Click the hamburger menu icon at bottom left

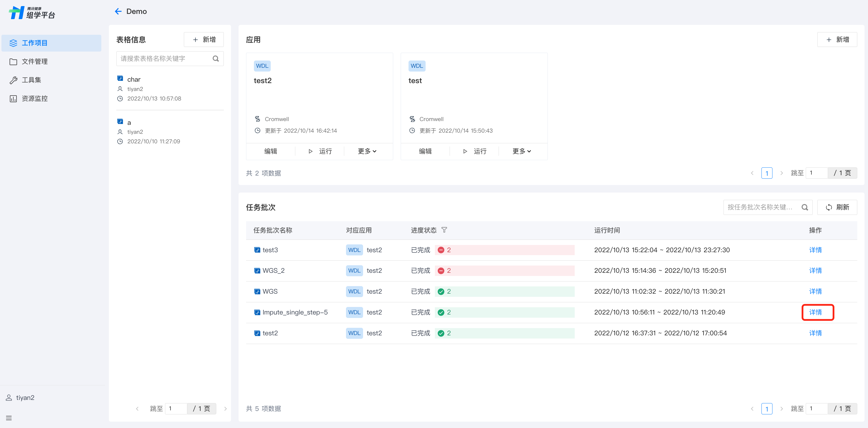coord(9,418)
